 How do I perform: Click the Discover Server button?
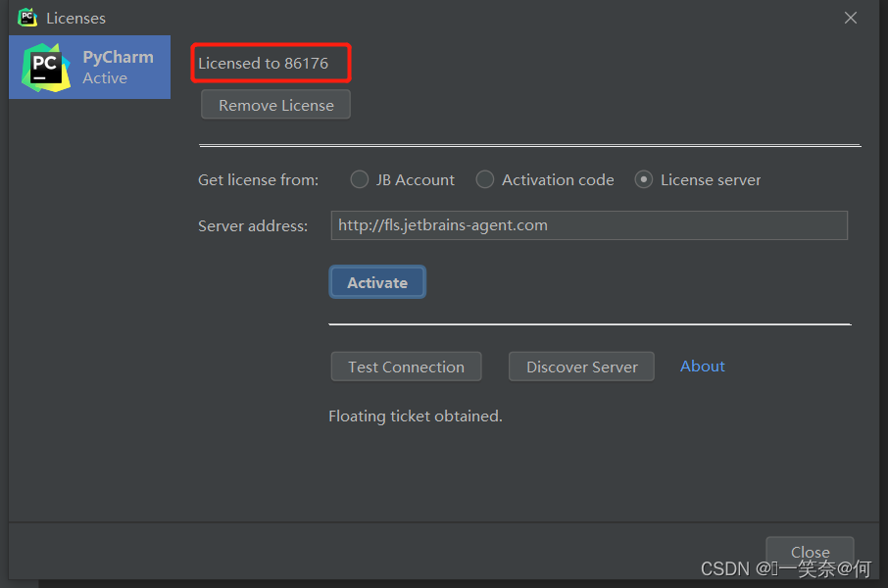pyautogui.click(x=581, y=367)
